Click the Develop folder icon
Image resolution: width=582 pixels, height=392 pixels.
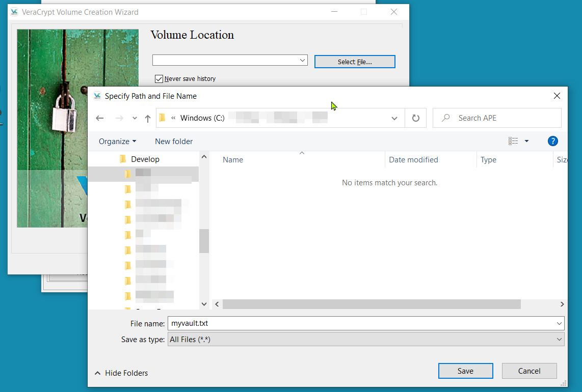pos(122,159)
